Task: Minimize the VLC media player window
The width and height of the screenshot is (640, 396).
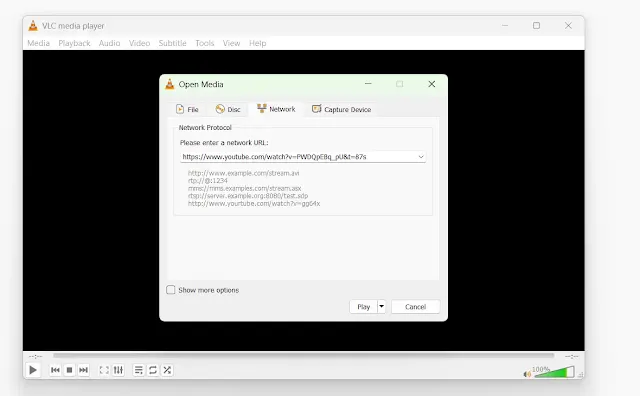Action: coord(505,26)
